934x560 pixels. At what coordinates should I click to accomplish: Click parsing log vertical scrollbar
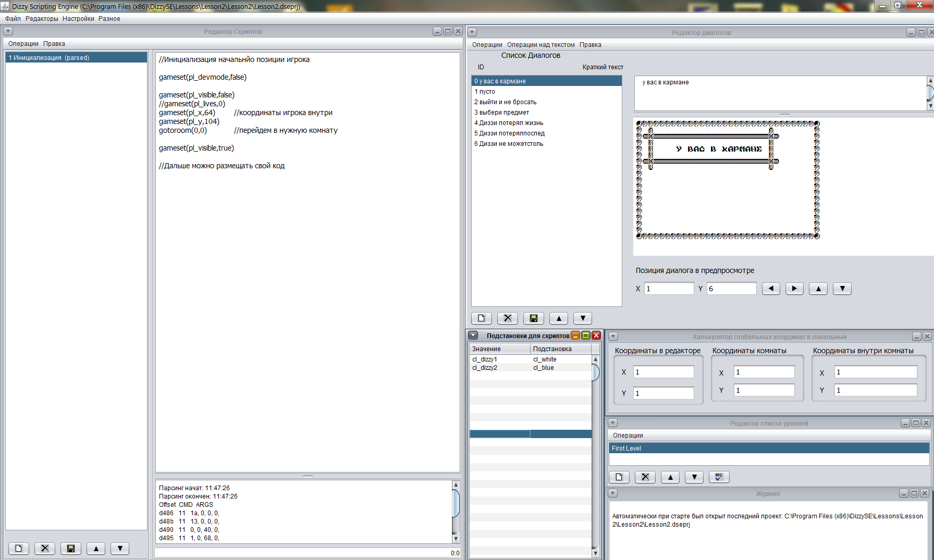[456, 512]
